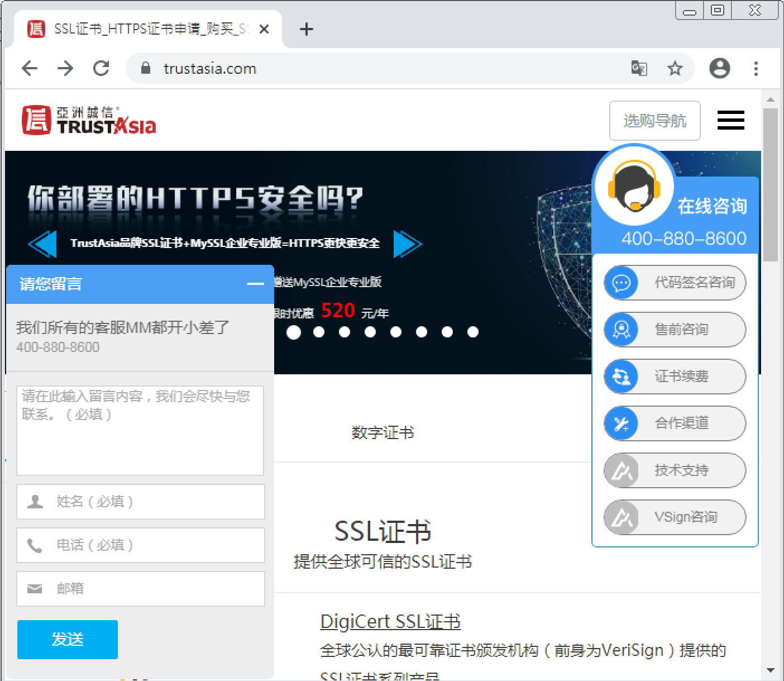
Task: Close the SSL证书 browser tab
Action: [x=265, y=29]
